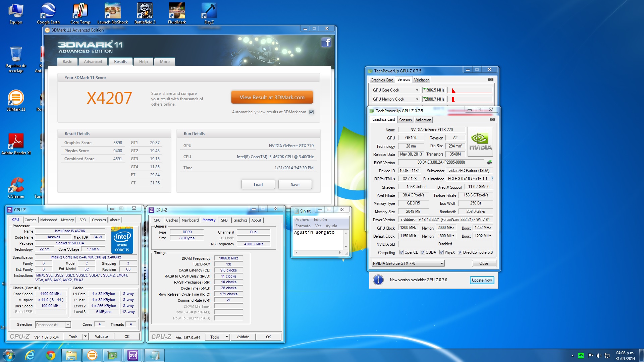This screenshot has height=362, width=644.
Task: Click OK in the CPU-Z Memory window
Action: coord(268,337)
